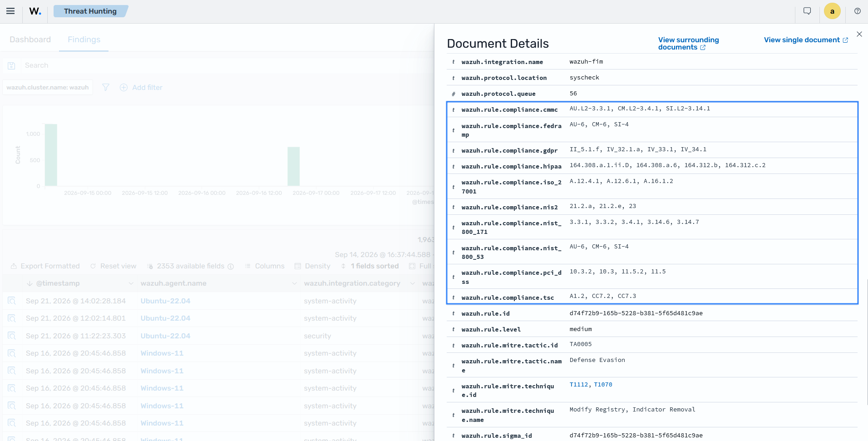Viewport: 868px width, 441px height.
Task: Click the saved query icon beside Search
Action: click(x=12, y=66)
